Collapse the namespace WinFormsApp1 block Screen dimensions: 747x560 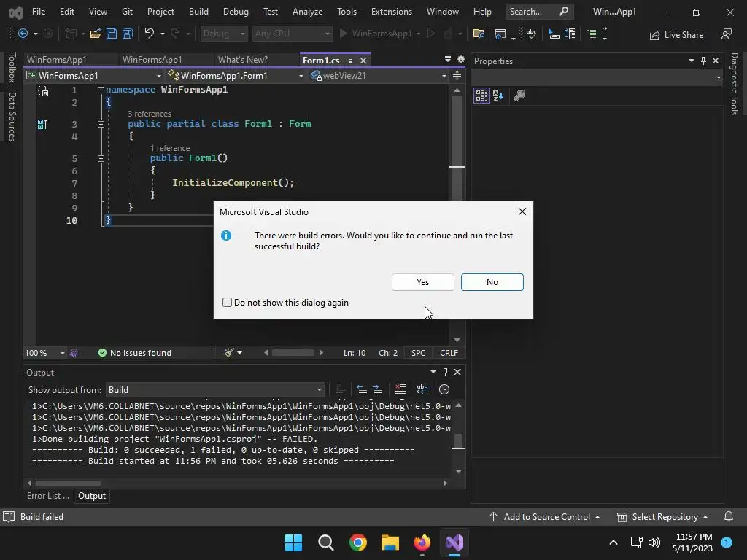(101, 90)
